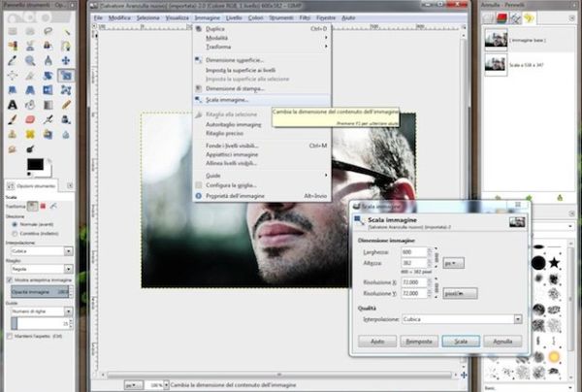Select the Scissors Select tool
This screenshot has width=582, height=392.
30,46
